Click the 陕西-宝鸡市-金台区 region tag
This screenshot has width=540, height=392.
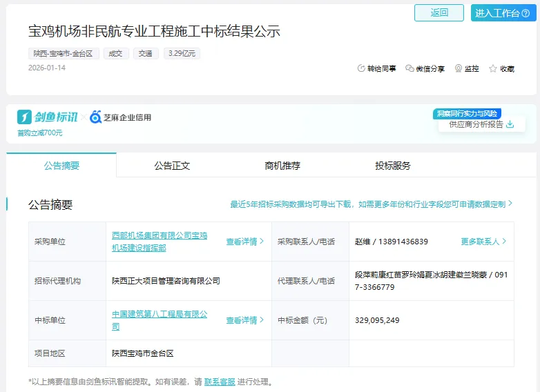pyautogui.click(x=64, y=53)
